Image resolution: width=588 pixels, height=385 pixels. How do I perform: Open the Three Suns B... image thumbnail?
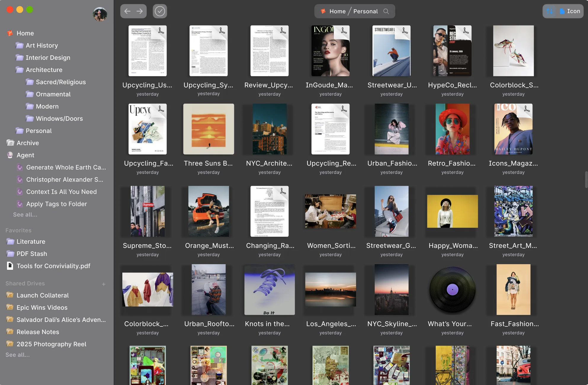tap(209, 129)
